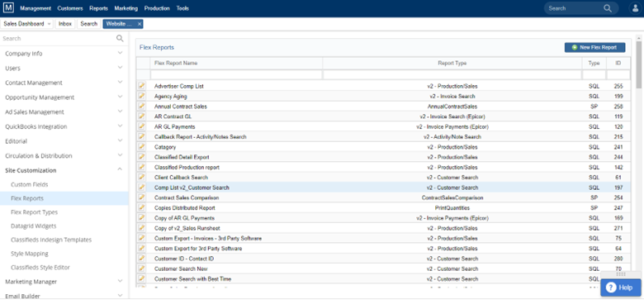
Task: Edit the Advertiser Comp List report
Action: coord(142,86)
